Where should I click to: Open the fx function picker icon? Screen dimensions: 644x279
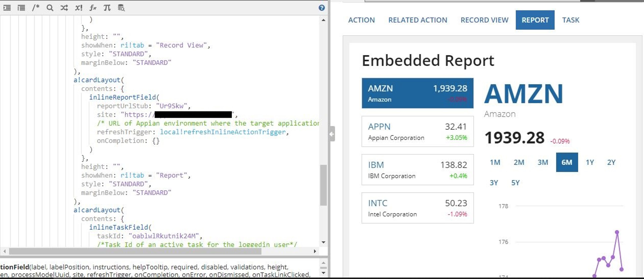[93, 8]
